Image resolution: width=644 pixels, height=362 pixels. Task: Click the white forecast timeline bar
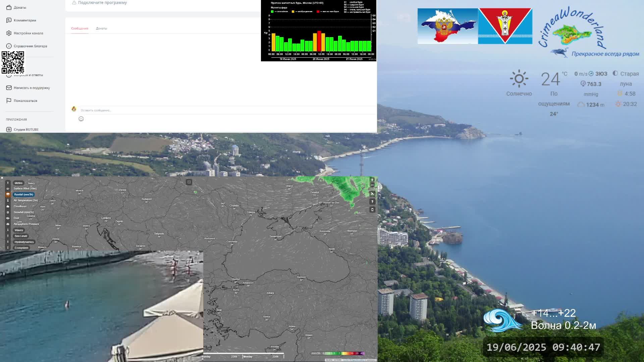[x=244, y=353]
